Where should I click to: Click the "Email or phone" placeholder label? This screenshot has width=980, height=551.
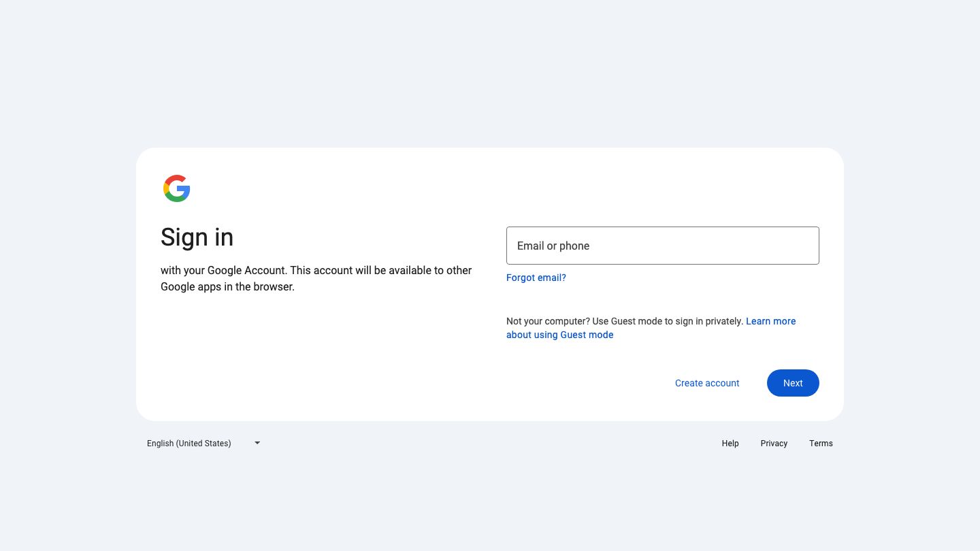click(553, 246)
